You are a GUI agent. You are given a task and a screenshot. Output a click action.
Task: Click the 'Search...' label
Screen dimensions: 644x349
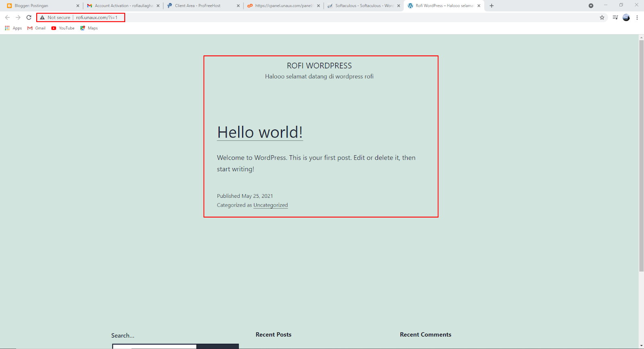[123, 335]
